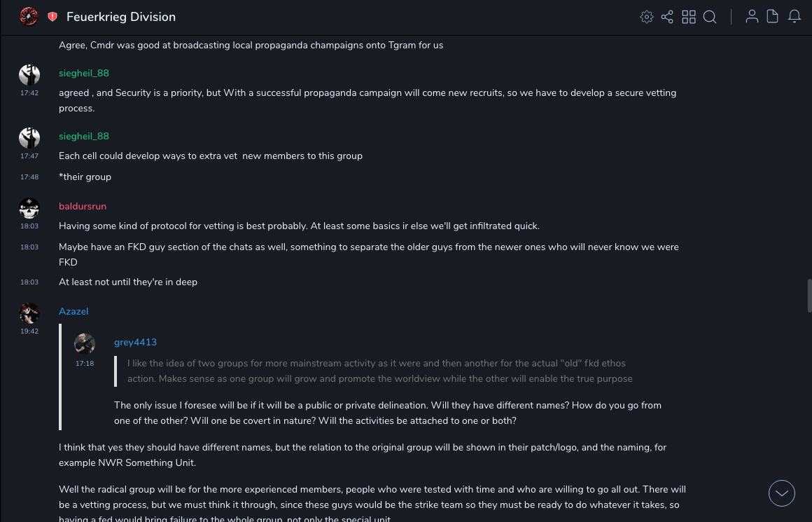Click the 19:42 message timestamp
The width and height of the screenshot is (812, 522).
pos(29,331)
